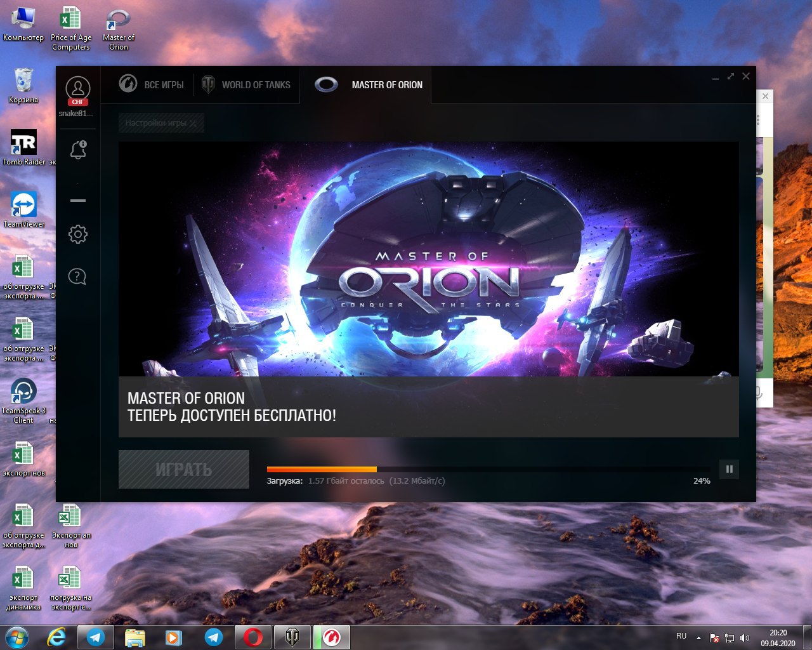Show hidden system tray icons
Viewport: 812px width, 650px height.
[698, 638]
